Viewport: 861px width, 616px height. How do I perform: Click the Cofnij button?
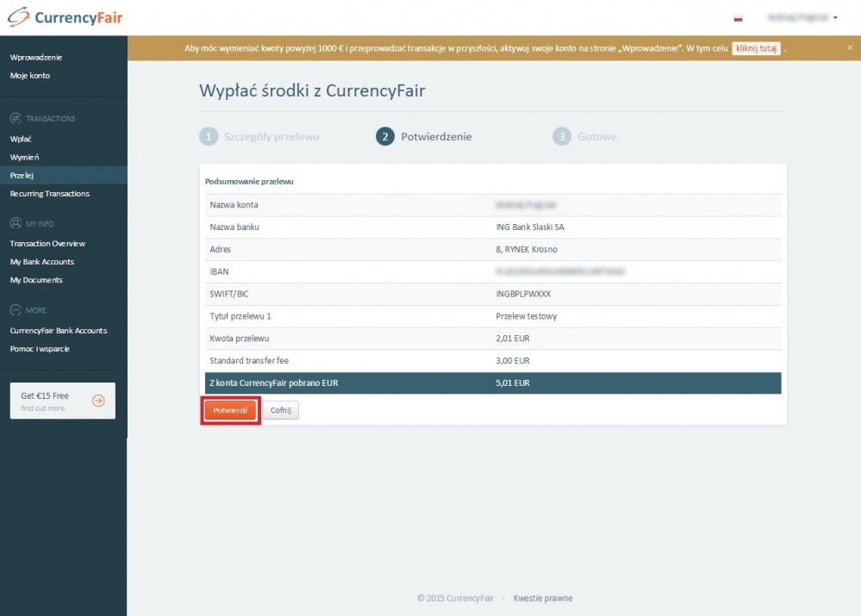pyautogui.click(x=280, y=411)
